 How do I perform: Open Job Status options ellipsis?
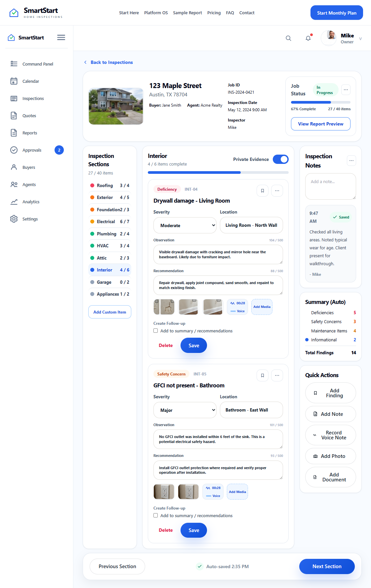click(346, 90)
